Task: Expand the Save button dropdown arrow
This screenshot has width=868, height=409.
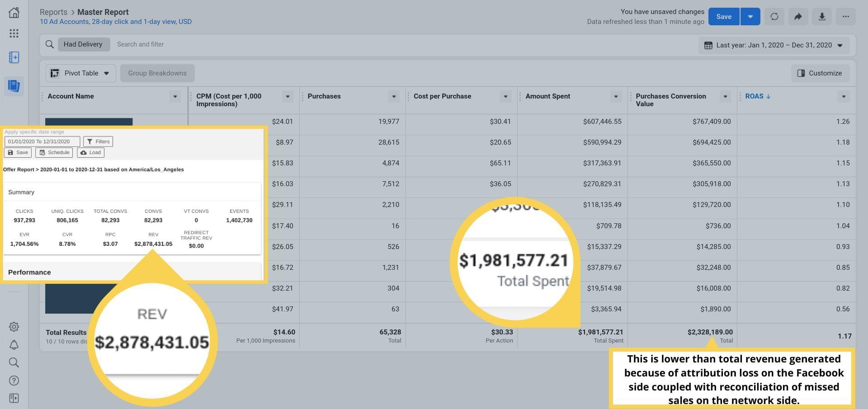Action: point(750,17)
